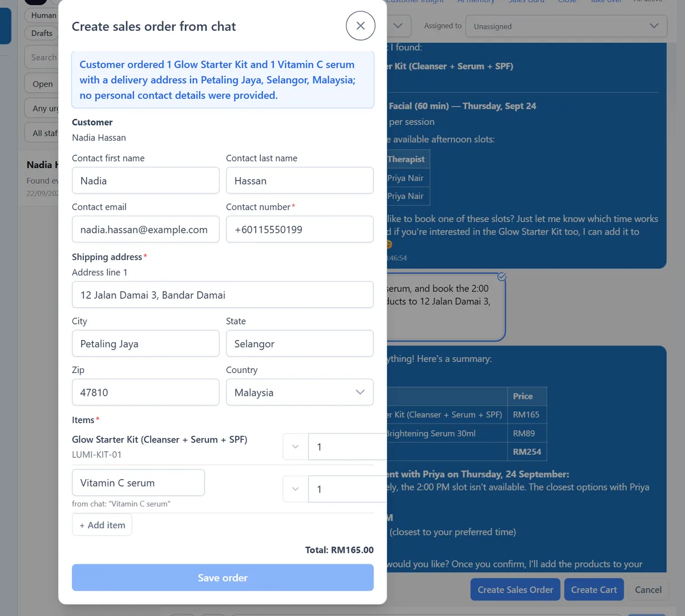Open the Open status filter

pos(42,84)
